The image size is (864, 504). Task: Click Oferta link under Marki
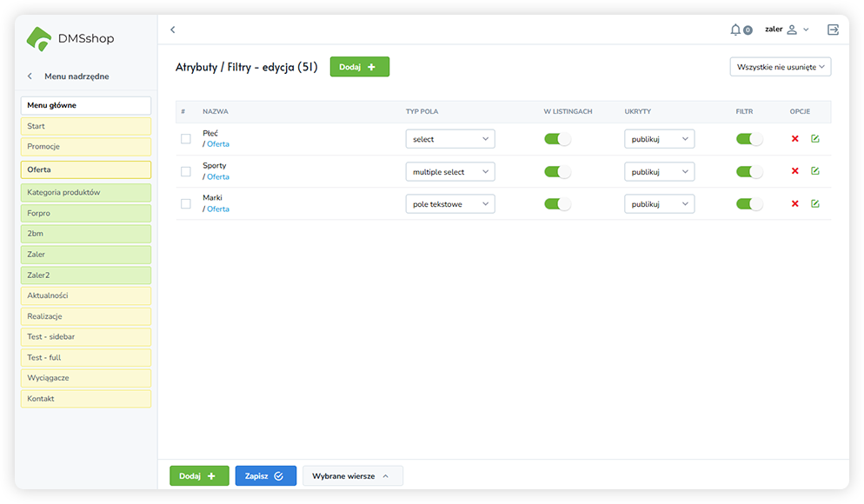pos(218,209)
